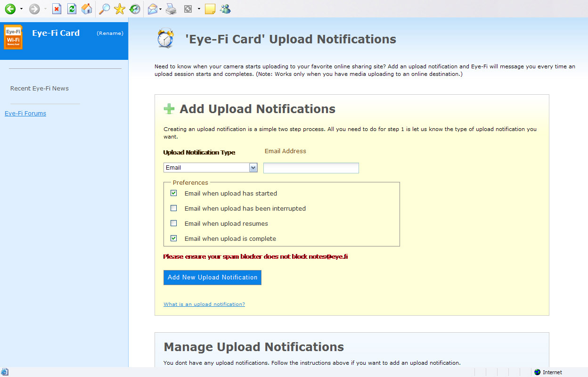
Task: Click the green plus Add icon
Action: 169,109
